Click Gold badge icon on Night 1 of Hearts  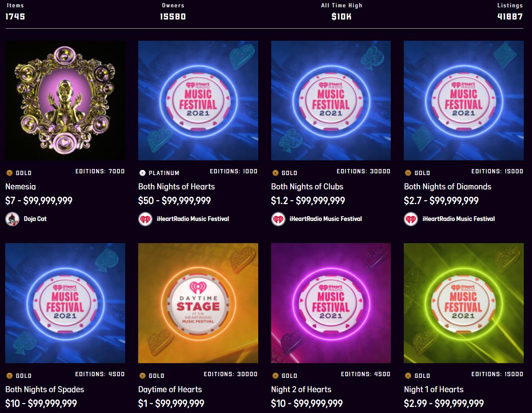click(x=408, y=376)
